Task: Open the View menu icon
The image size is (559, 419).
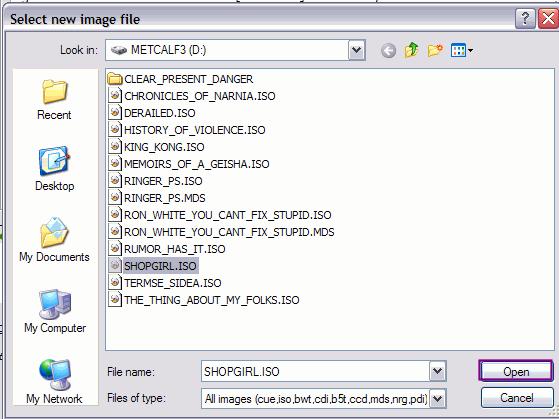Action: (x=462, y=50)
